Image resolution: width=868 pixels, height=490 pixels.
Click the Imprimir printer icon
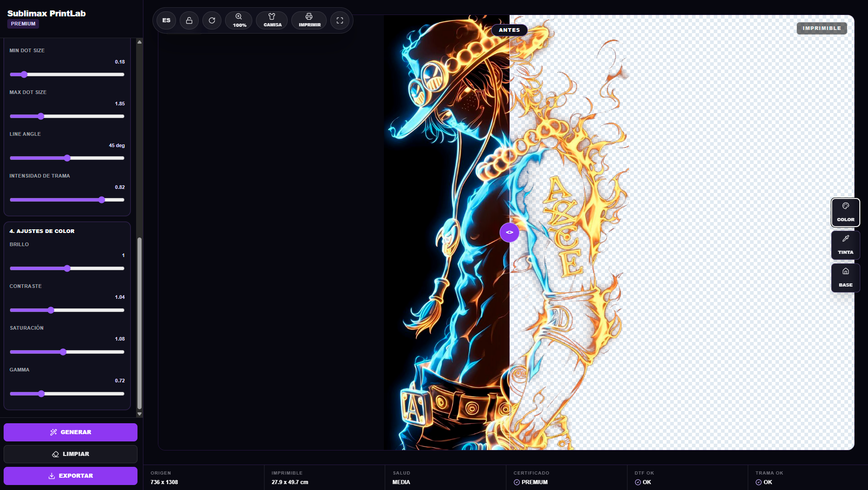pos(309,20)
